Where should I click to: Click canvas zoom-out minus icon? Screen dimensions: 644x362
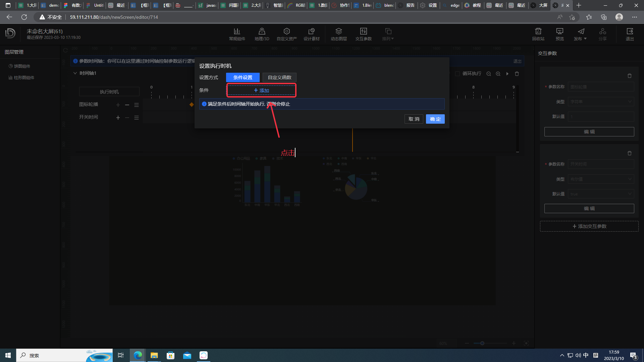[467, 343]
